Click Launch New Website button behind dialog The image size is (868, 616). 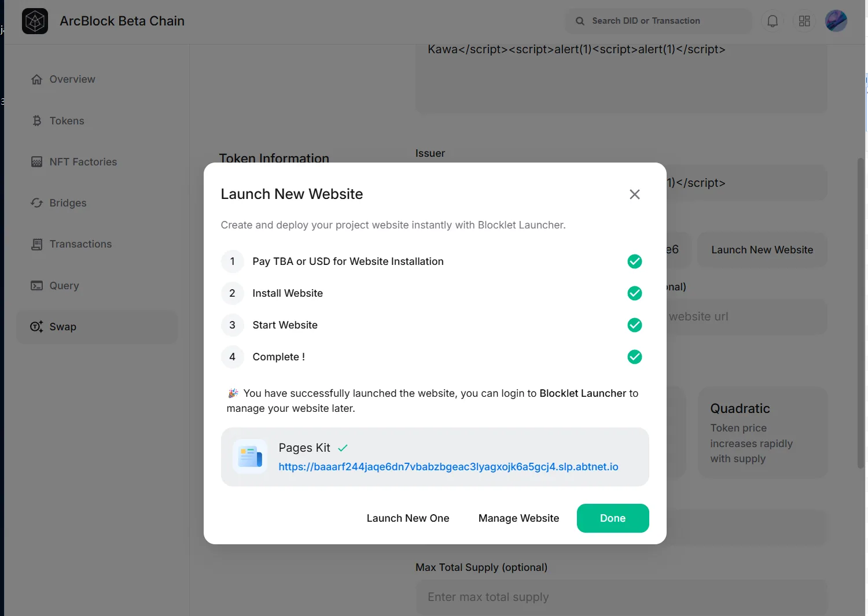tap(762, 250)
